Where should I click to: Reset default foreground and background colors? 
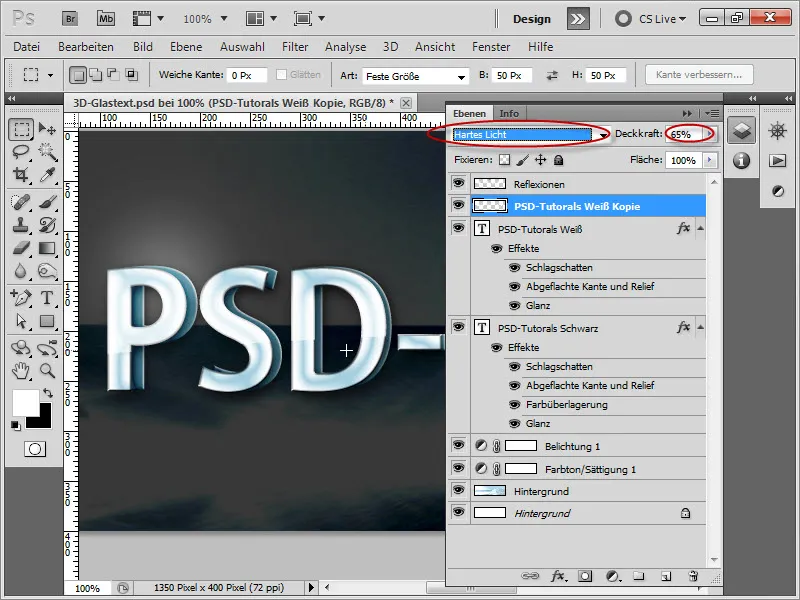click(15, 425)
